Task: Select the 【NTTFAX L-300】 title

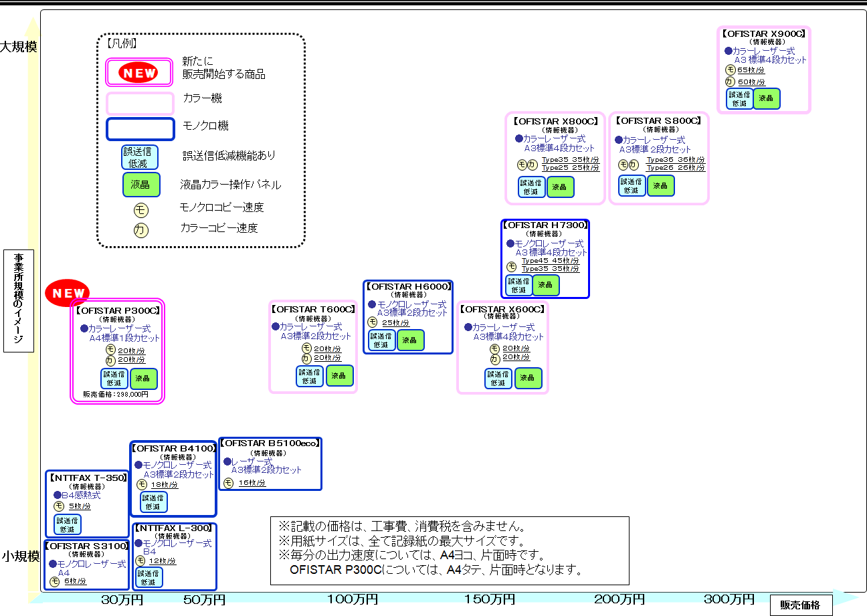Action: 174,528
